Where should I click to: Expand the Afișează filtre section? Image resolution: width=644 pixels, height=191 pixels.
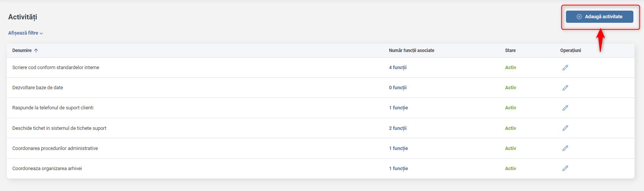tap(25, 33)
